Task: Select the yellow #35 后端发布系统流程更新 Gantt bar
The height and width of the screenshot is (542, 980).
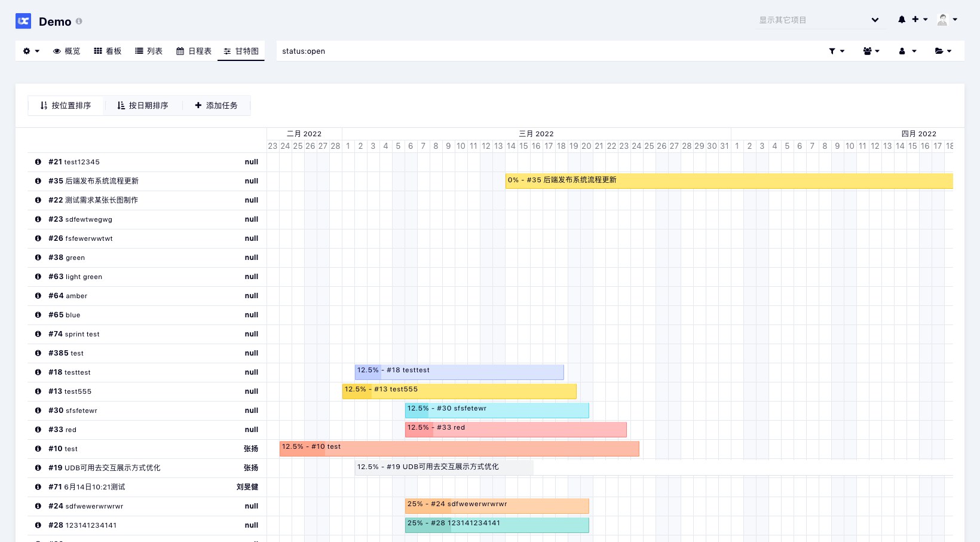Action: pyautogui.click(x=729, y=181)
